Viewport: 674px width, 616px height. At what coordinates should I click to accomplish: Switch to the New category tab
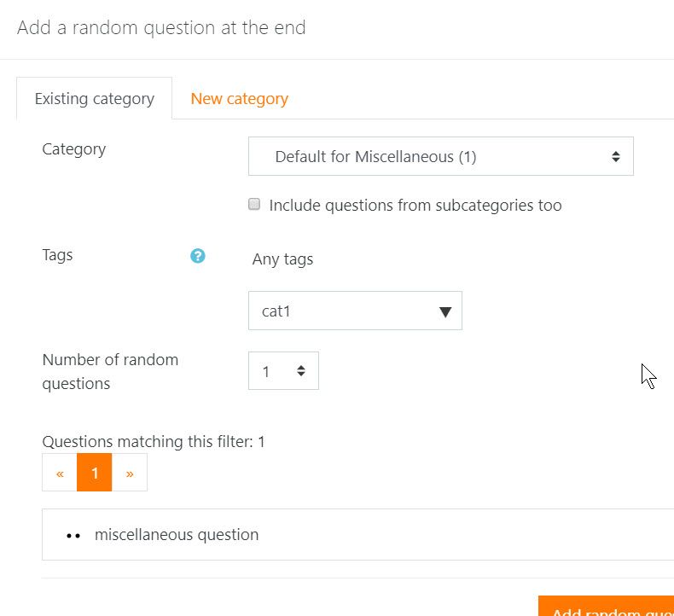pos(240,99)
